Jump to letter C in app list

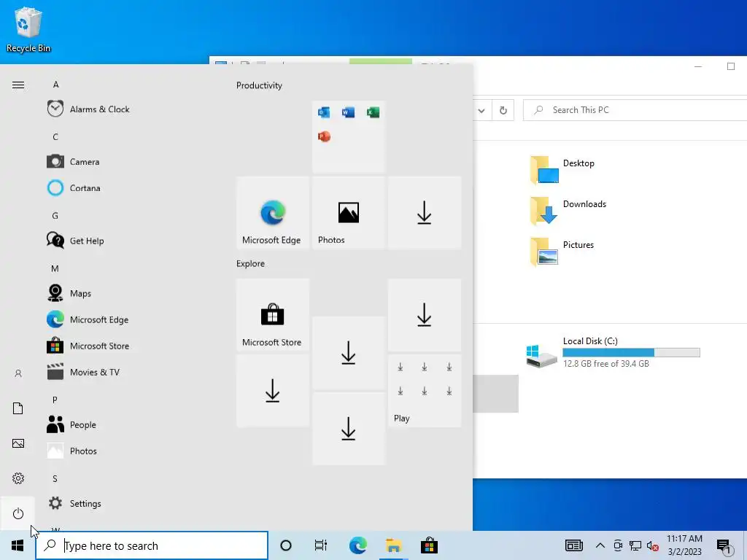[x=55, y=136]
